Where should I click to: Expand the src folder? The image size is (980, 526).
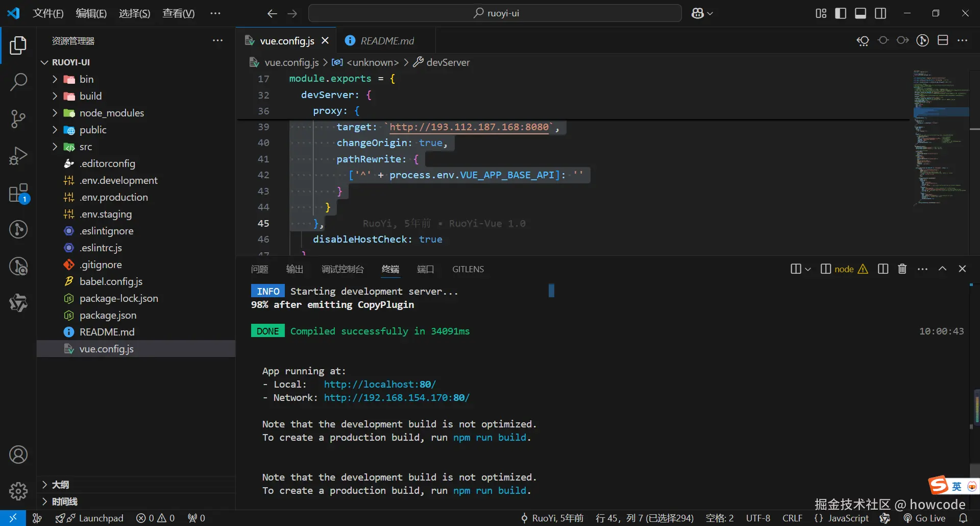point(136,147)
